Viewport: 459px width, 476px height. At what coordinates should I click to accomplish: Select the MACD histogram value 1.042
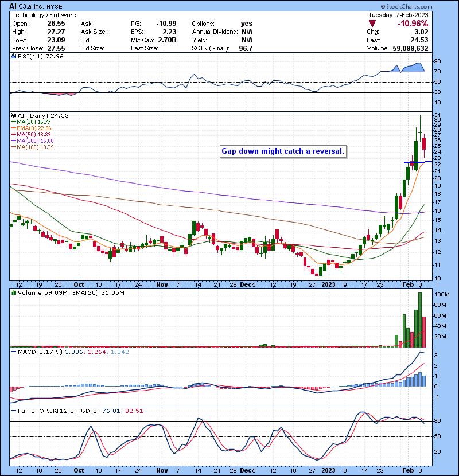tap(120, 352)
